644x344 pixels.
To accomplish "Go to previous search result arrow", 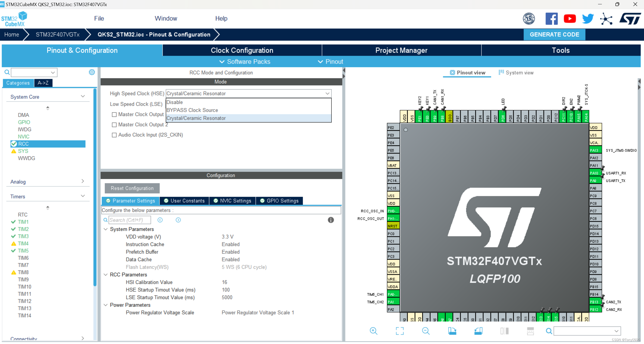I will [x=160, y=220].
